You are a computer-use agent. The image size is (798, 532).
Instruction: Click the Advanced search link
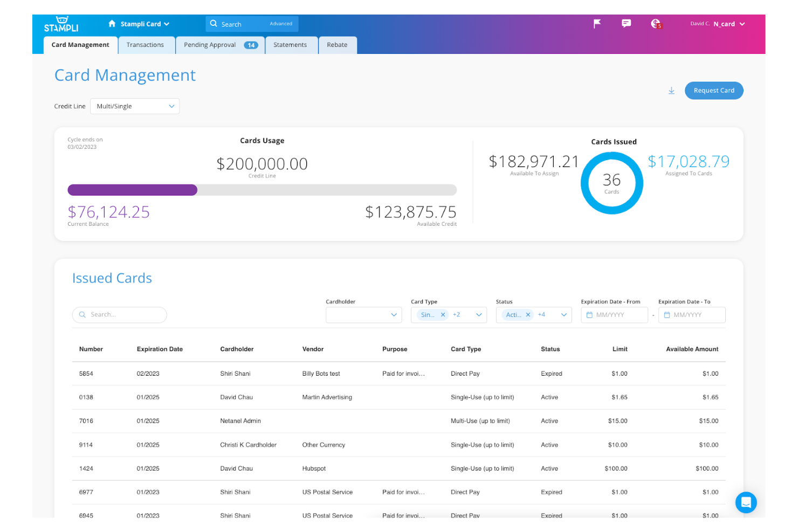(281, 24)
